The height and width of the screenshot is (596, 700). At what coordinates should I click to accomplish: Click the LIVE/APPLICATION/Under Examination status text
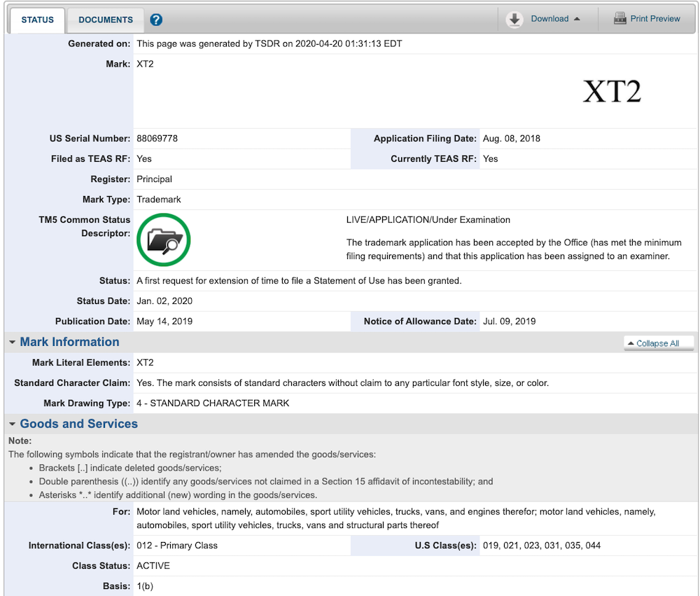click(x=428, y=220)
